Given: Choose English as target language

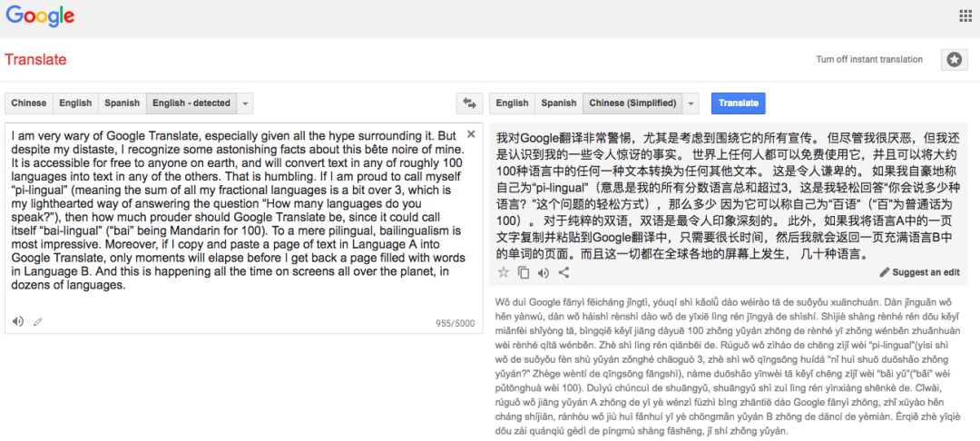Looking at the screenshot, I should coord(512,103).
